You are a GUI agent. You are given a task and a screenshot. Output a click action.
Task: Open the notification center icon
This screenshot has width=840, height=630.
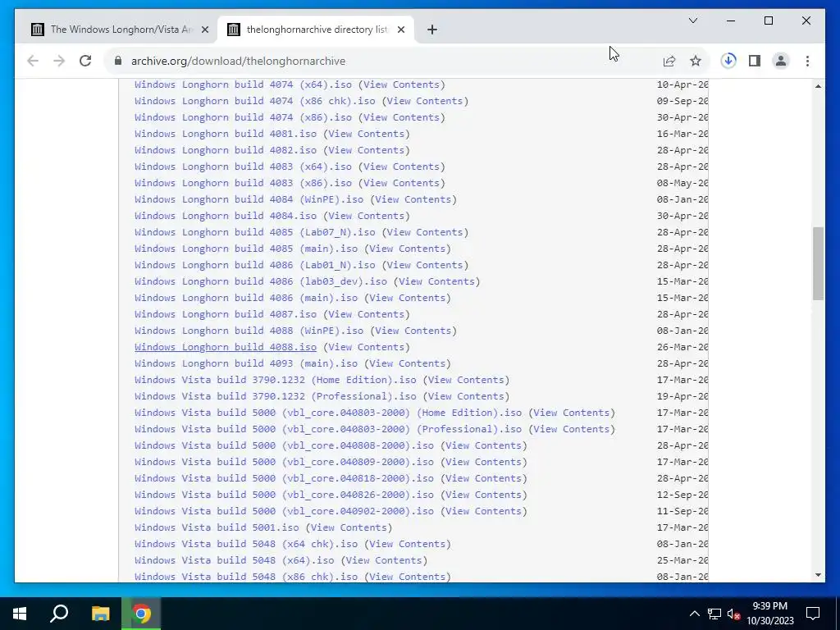tap(813, 614)
